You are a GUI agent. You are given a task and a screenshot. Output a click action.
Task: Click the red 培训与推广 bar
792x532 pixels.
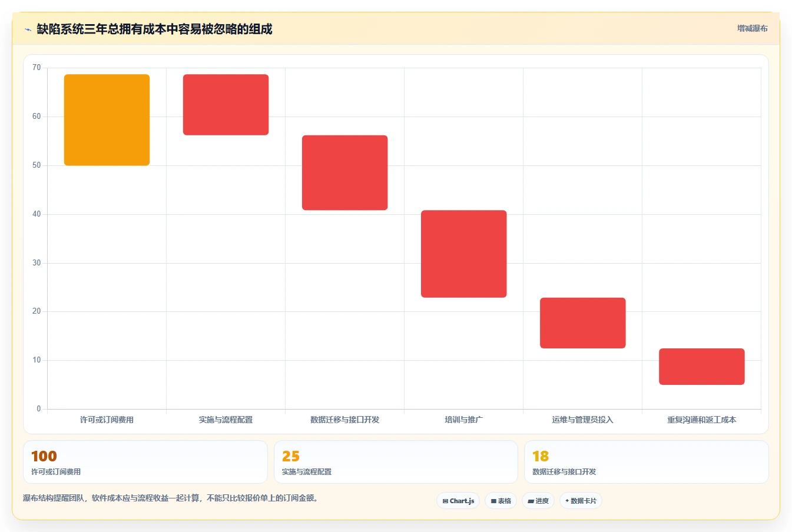[x=463, y=254]
